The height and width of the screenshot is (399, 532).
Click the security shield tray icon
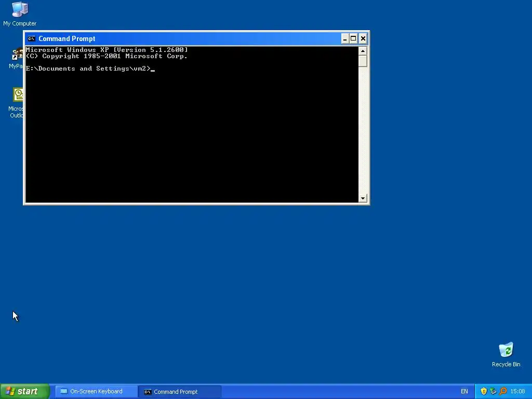point(484,392)
